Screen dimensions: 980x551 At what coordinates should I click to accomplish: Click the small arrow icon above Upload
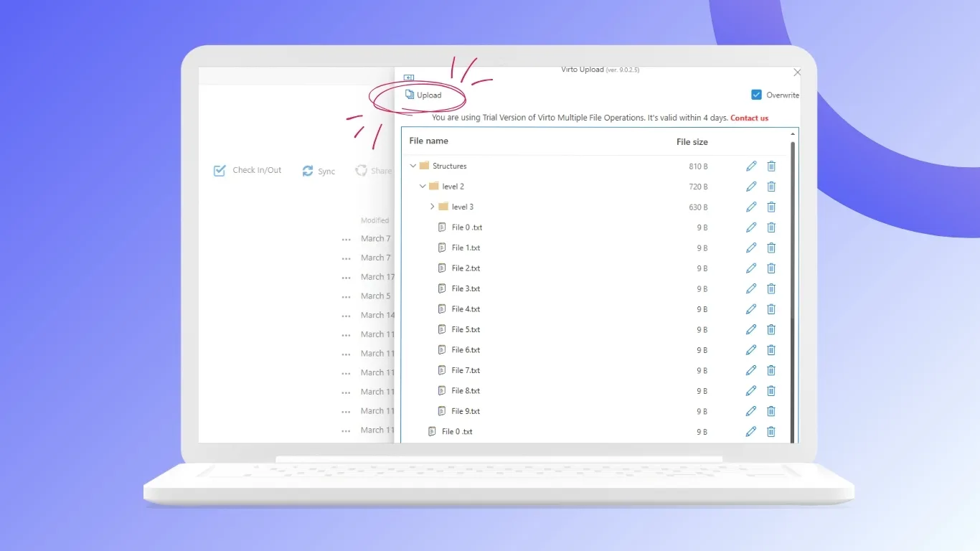click(409, 77)
